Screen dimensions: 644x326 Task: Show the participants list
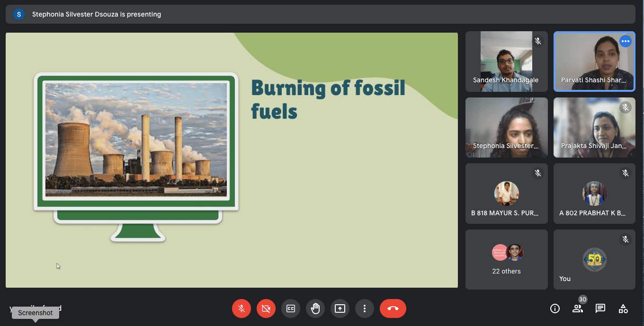(x=577, y=308)
